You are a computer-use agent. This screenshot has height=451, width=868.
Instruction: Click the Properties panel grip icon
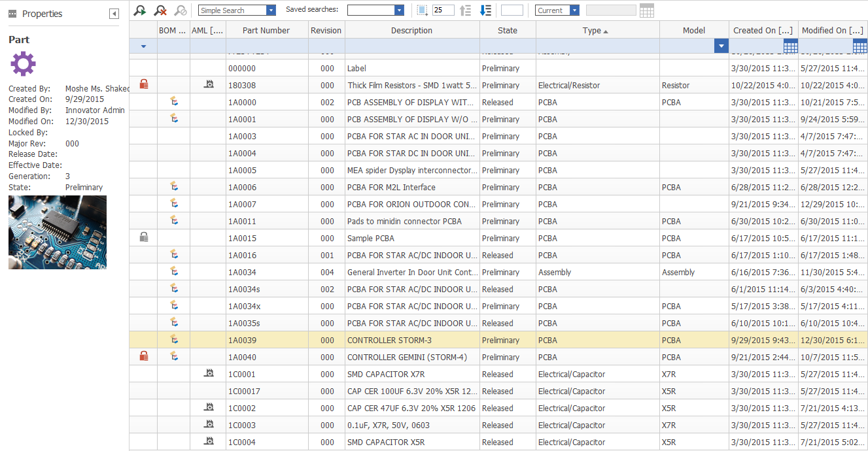(x=12, y=14)
